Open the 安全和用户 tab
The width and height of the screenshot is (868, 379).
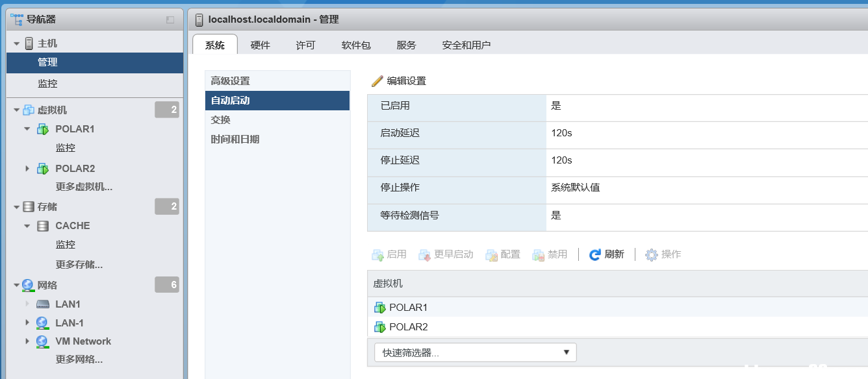(466, 45)
